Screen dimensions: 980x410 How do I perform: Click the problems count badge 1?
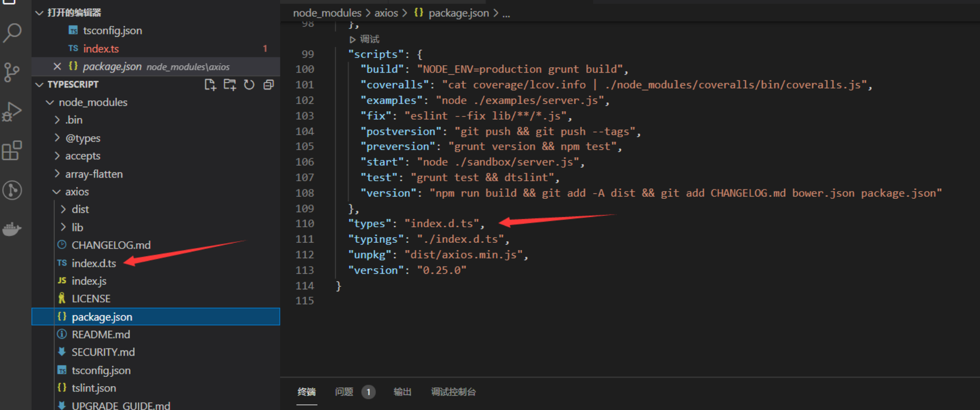[368, 392]
